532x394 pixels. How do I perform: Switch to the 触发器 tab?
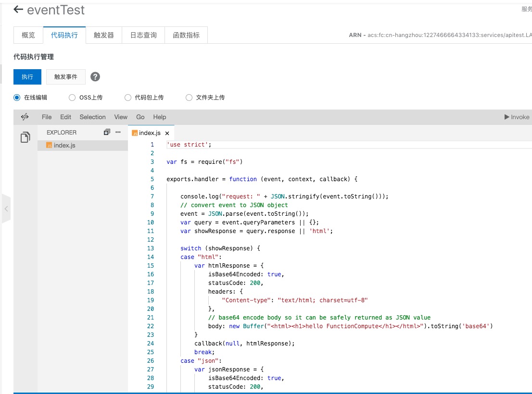coord(104,35)
